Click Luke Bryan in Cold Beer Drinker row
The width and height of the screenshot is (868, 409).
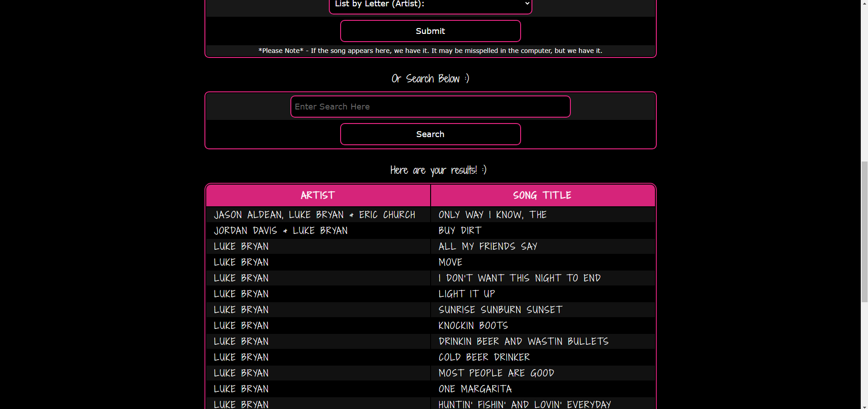(x=241, y=357)
